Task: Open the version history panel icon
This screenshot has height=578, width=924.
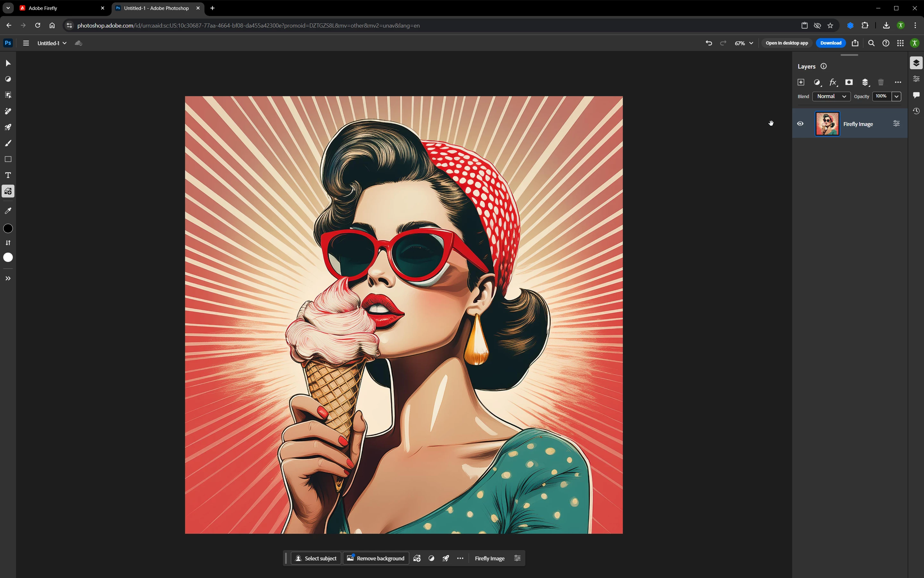Action: [916, 111]
